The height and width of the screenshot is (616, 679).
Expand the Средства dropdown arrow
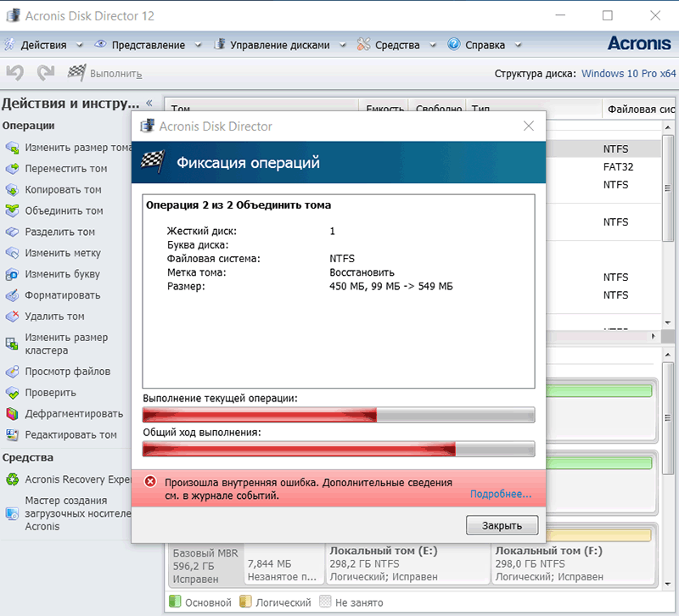pos(433,45)
